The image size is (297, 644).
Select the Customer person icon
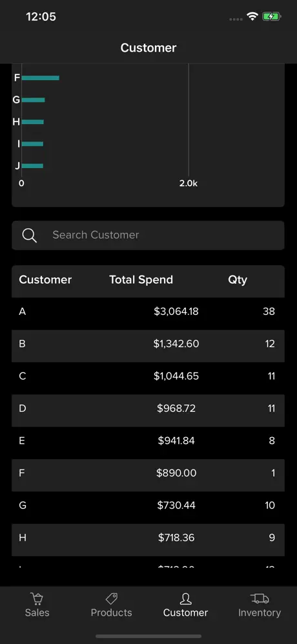pos(185,599)
